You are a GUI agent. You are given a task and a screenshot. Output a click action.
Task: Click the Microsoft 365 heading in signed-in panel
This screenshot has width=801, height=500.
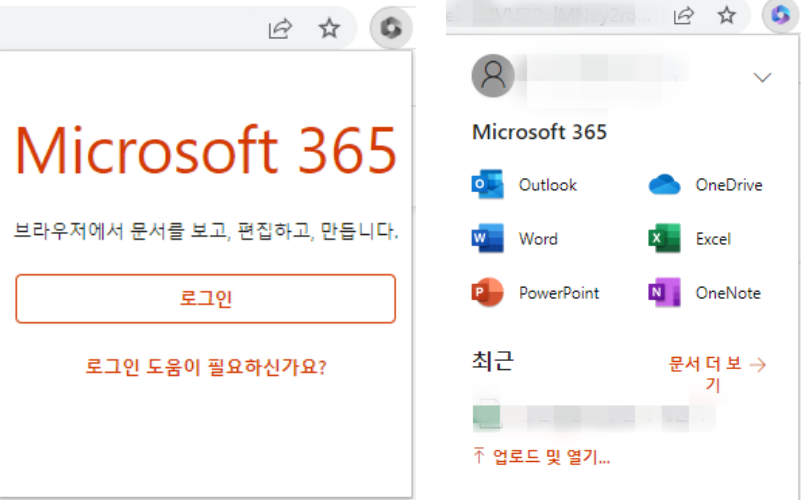pos(539,132)
